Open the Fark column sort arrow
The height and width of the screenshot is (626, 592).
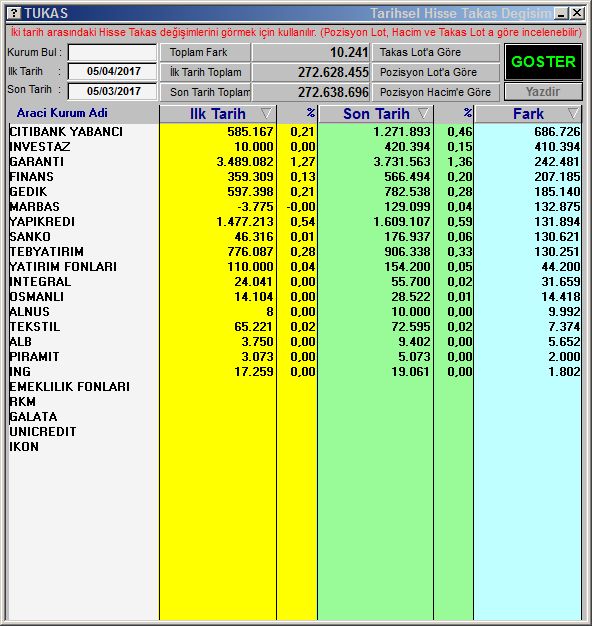coord(574,114)
